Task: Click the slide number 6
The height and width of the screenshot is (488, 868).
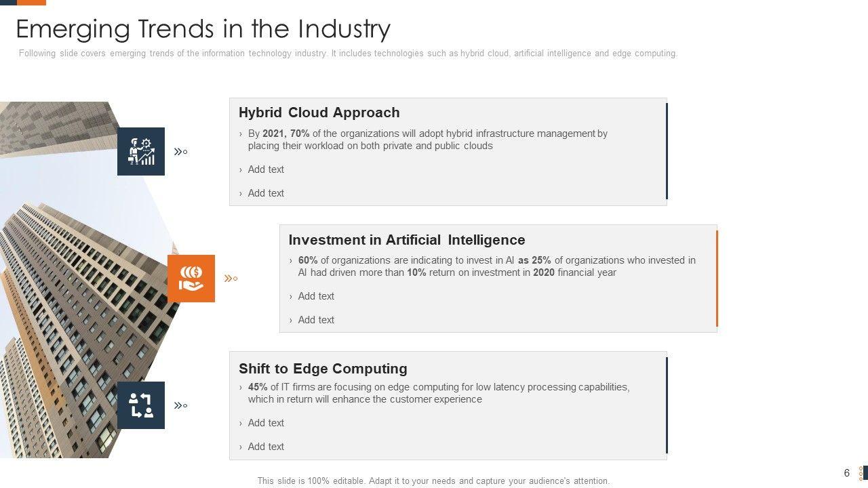Action: coord(846,473)
